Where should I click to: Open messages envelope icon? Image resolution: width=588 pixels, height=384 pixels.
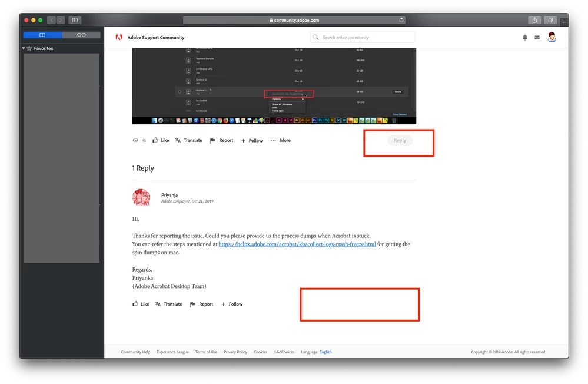[537, 38]
